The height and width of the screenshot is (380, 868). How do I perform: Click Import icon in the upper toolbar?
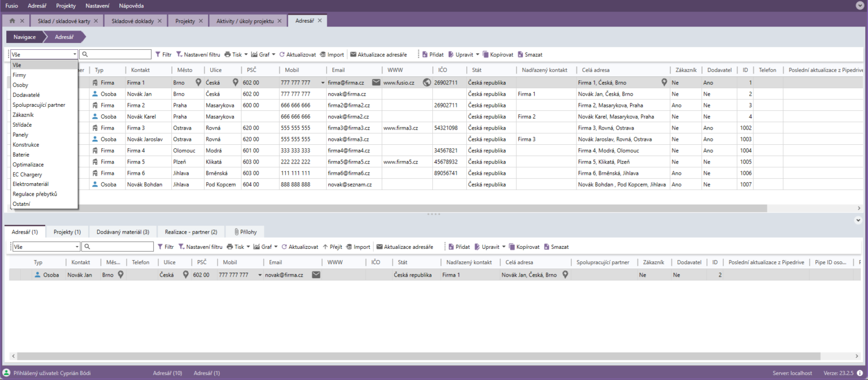[323, 55]
